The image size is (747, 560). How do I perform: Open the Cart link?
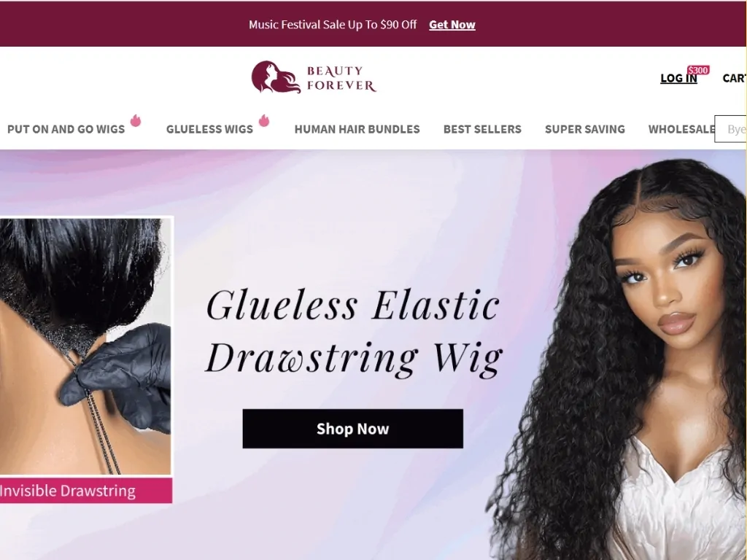pos(734,78)
